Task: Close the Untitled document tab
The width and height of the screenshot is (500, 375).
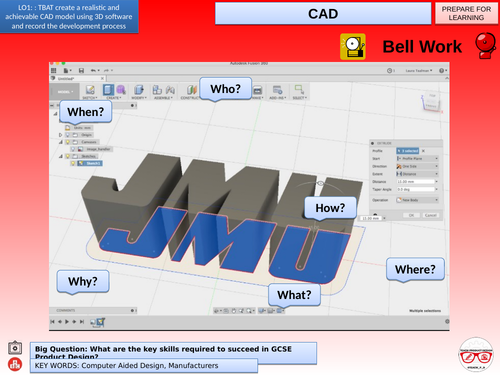Action: (x=102, y=78)
